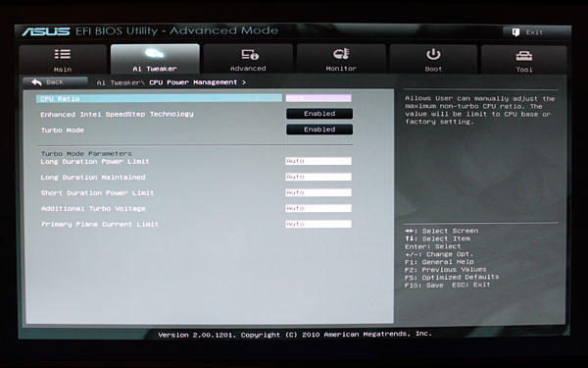Toggle Enhanced Intel SpeedStep Enabled setting
Viewport: 588px width, 368px height.
(x=319, y=114)
